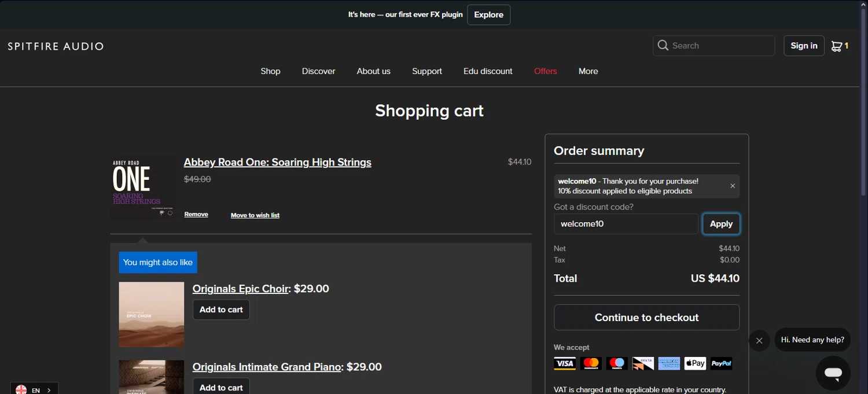Dismiss the welcome10 discount message
The image size is (868, 394).
733,186
